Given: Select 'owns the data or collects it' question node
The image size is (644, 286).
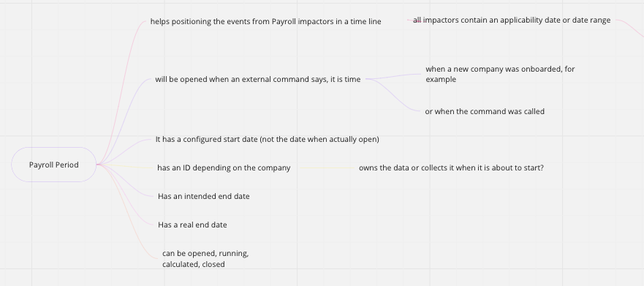Looking at the screenshot, I should (x=451, y=168).
